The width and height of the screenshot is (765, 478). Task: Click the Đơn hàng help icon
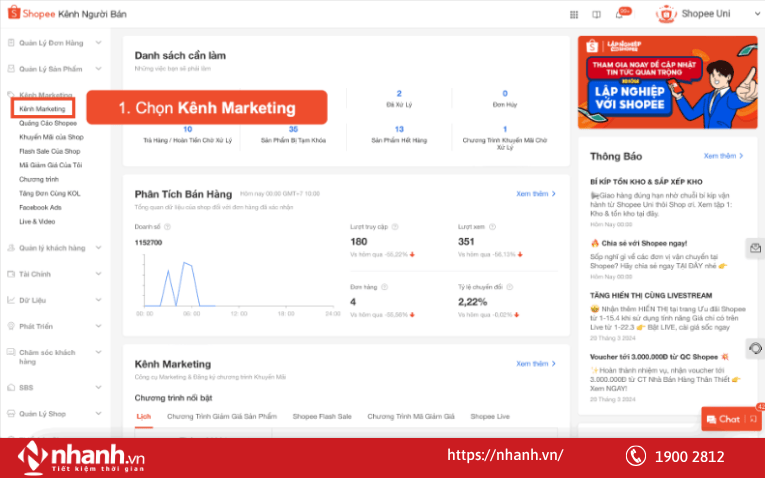pyautogui.click(x=384, y=287)
